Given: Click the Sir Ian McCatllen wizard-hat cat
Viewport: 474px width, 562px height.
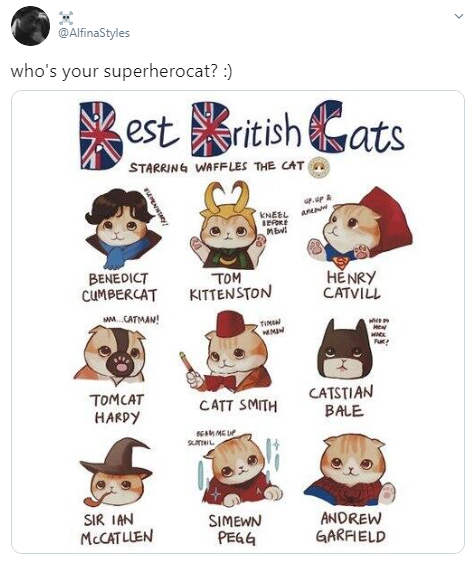Looking at the screenshot, I should 116,472.
